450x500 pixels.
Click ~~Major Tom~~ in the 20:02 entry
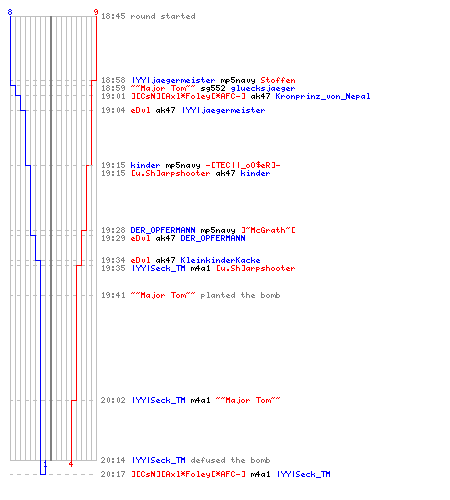click(248, 400)
